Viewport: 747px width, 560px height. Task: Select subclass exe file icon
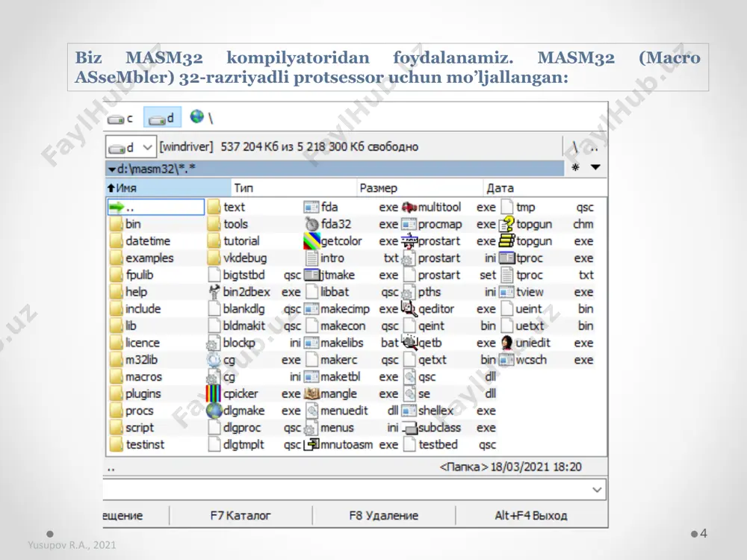[409, 428]
